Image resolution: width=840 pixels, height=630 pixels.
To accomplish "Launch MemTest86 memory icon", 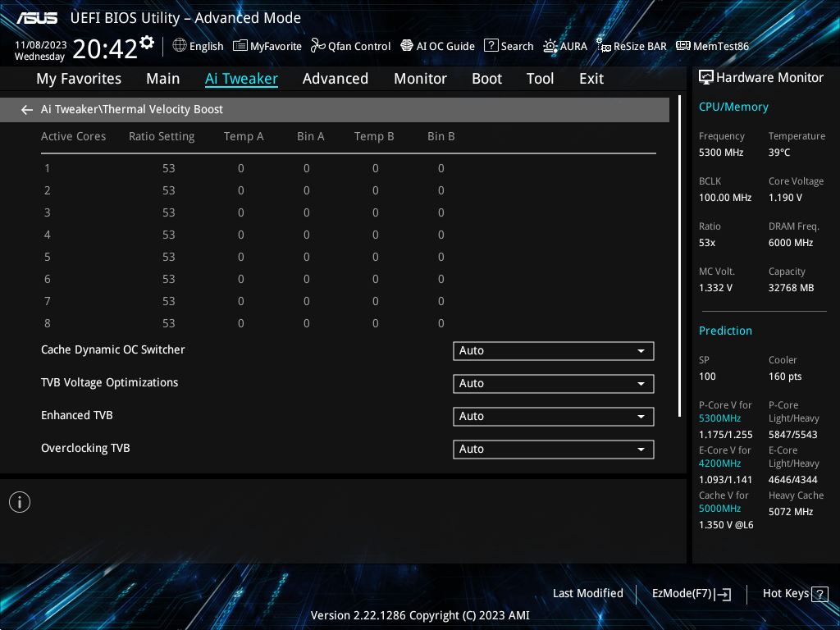I will click(683, 46).
